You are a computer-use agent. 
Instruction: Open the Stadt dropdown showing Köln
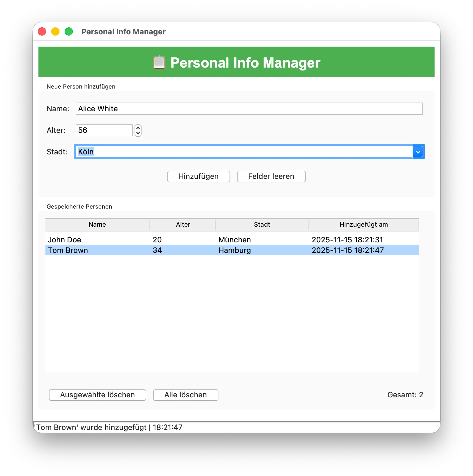click(418, 151)
